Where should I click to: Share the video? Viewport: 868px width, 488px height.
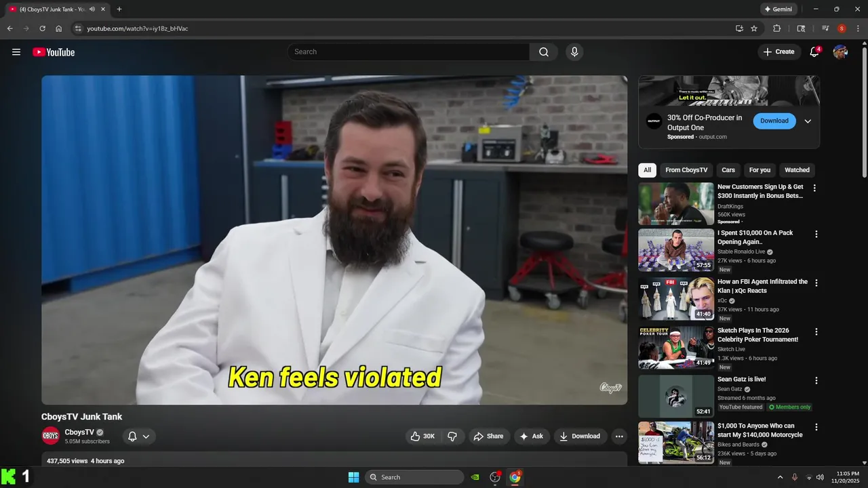tap(488, 436)
